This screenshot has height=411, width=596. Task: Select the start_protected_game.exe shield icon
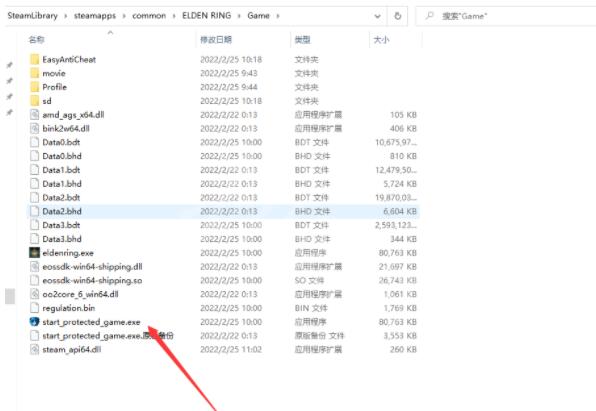[35, 322]
